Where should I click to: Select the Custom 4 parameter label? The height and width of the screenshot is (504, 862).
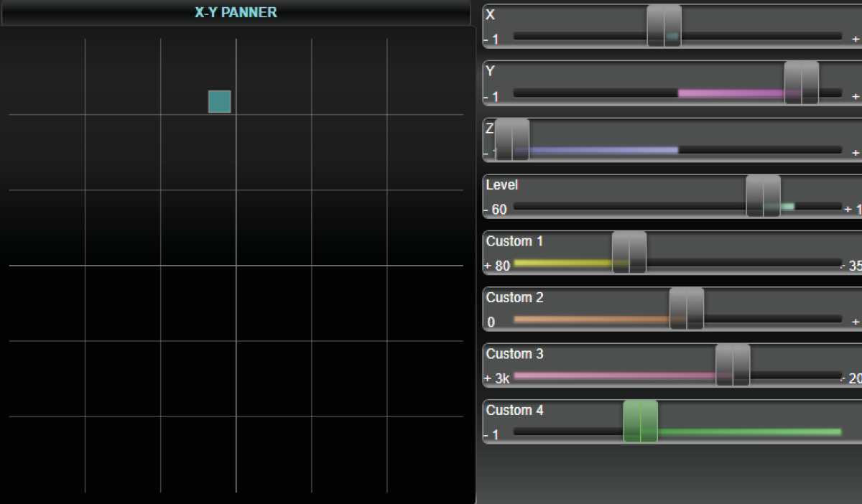coord(514,411)
